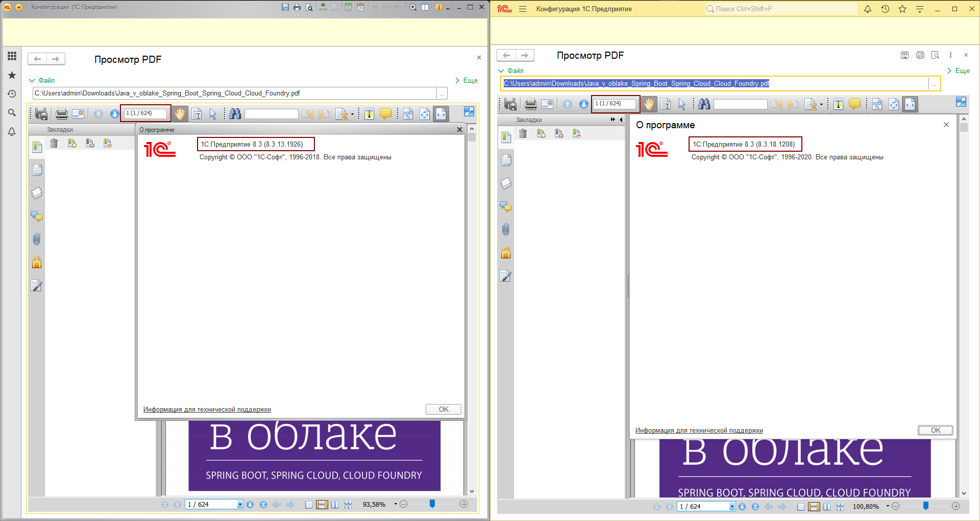Click zoom in plus button in left status bar
This screenshot has height=521, width=980.
463,504
